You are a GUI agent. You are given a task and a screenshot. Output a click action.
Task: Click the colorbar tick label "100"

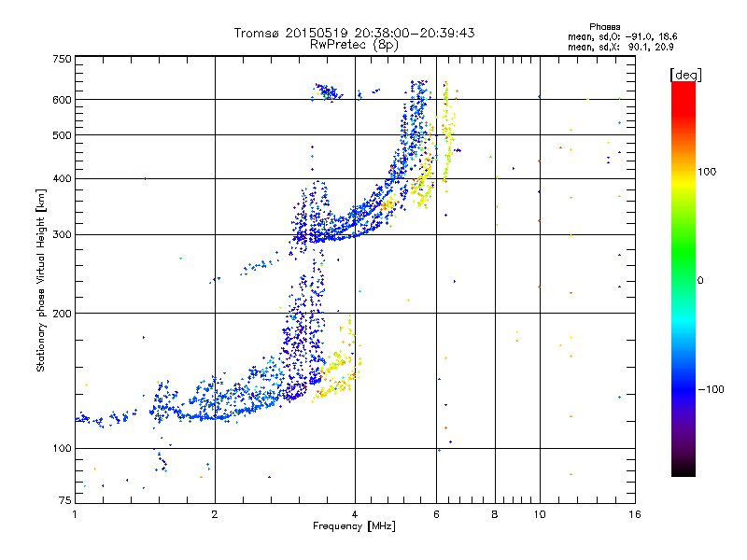(x=707, y=172)
